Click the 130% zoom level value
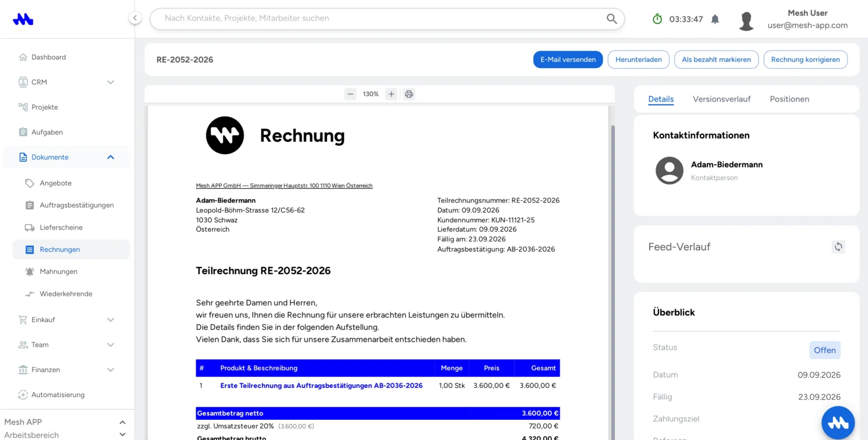Image resolution: width=868 pixels, height=440 pixels. click(370, 94)
